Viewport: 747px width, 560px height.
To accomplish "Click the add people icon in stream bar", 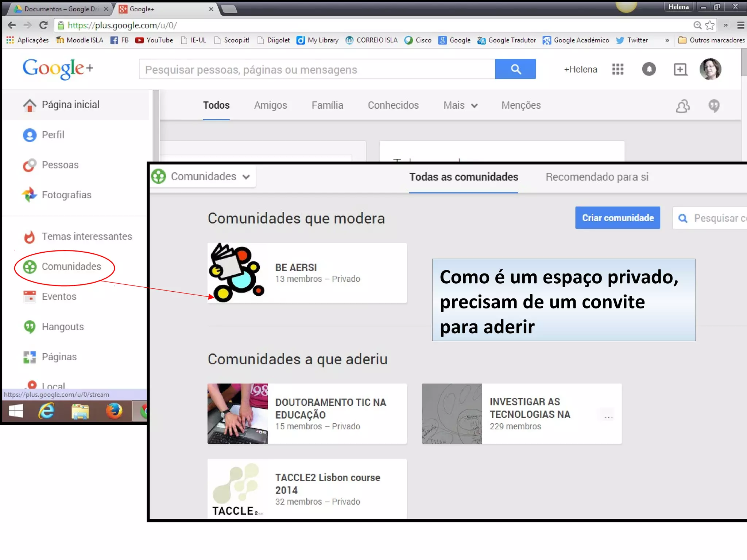I will point(682,106).
